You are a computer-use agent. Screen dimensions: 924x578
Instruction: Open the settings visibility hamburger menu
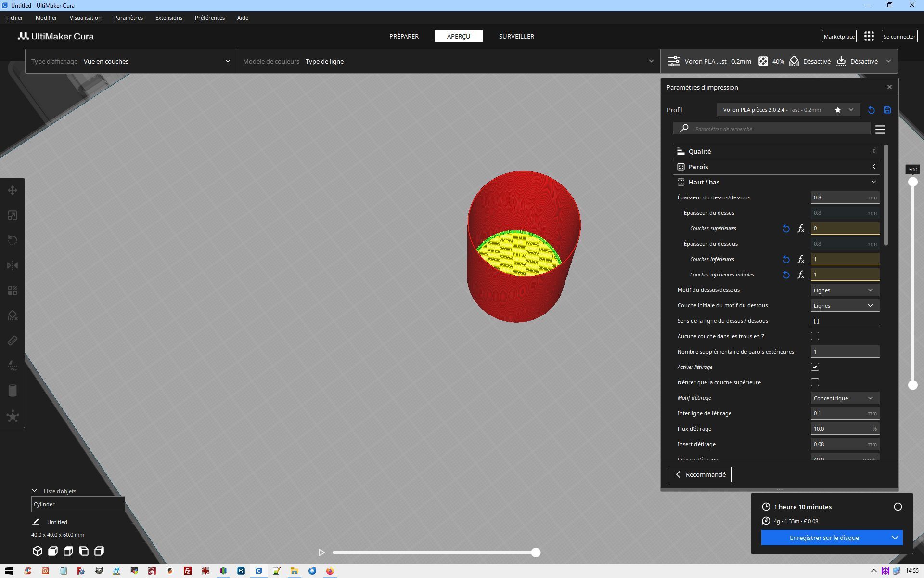pyautogui.click(x=880, y=130)
